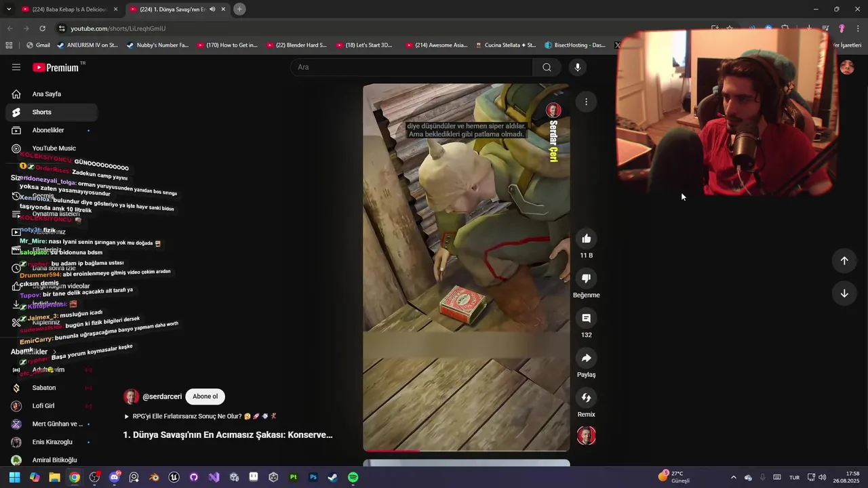Open Abonelikler in sidebar
Screen dimensions: 868x488
(x=51, y=130)
